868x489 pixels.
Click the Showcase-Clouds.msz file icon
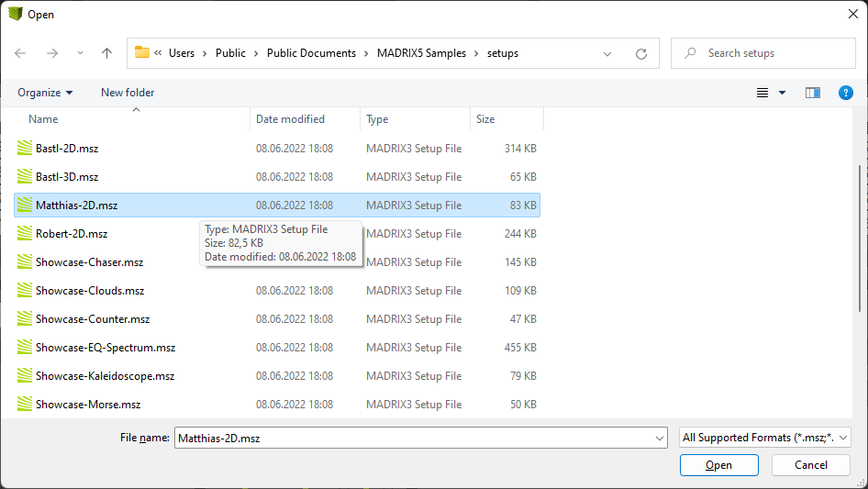(25, 290)
